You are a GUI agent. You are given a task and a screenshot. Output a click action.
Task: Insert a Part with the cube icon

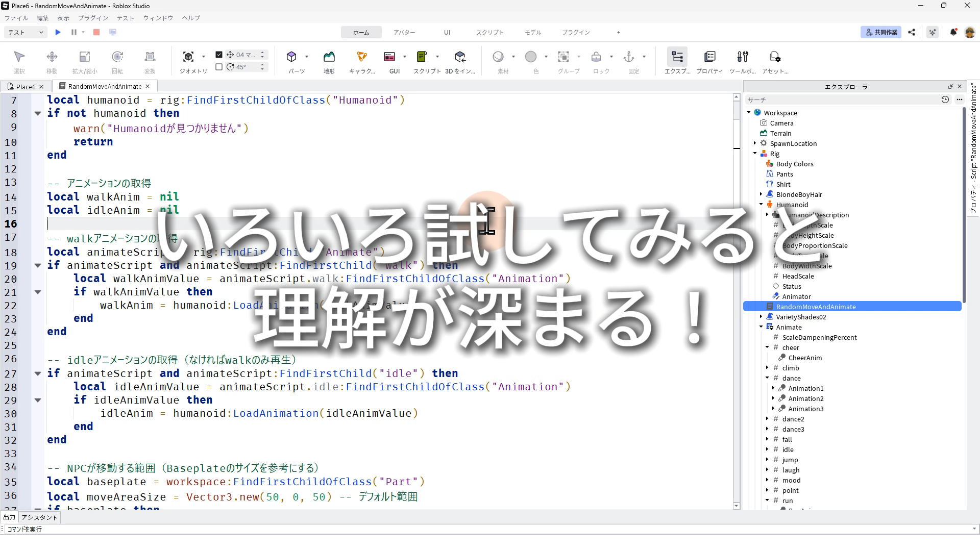point(291,57)
